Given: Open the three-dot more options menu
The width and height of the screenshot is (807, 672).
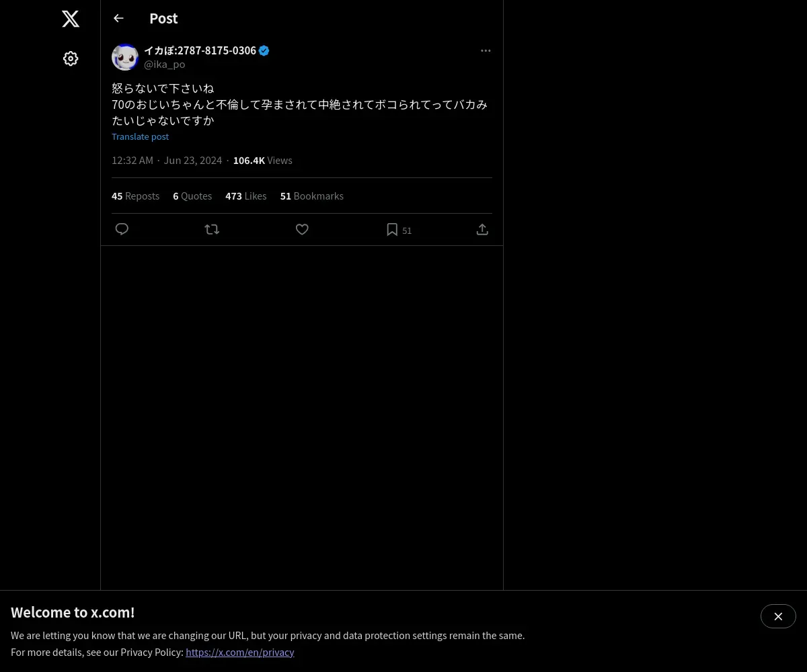Looking at the screenshot, I should click(486, 50).
